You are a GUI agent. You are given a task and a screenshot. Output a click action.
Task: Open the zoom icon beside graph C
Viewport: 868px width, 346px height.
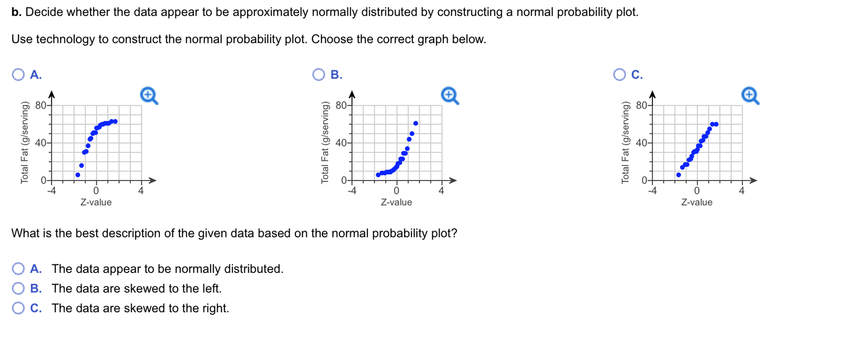(750, 96)
